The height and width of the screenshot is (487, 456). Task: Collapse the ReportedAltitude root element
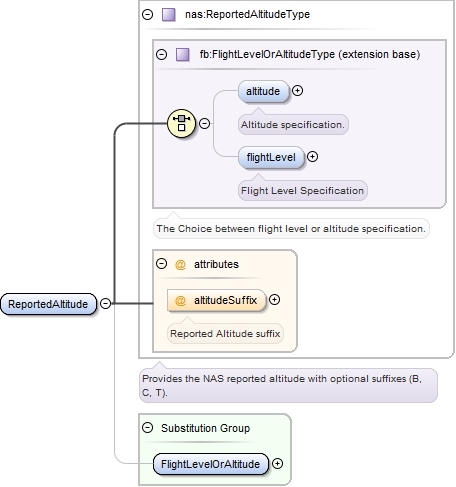point(105,303)
